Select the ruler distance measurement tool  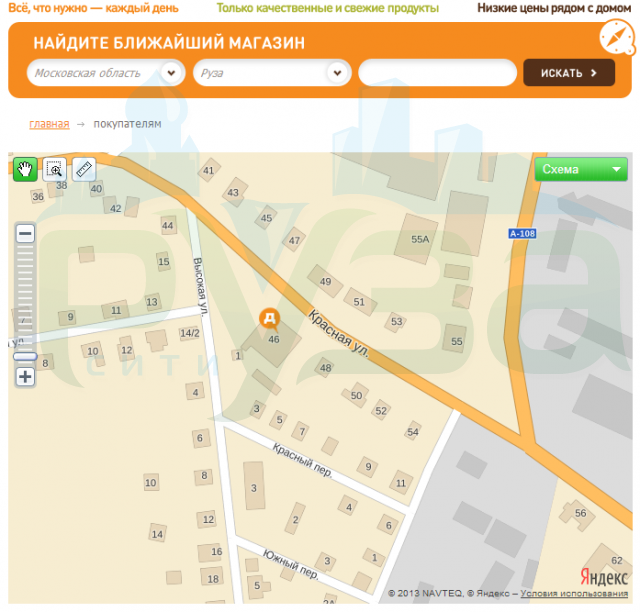pos(83,169)
